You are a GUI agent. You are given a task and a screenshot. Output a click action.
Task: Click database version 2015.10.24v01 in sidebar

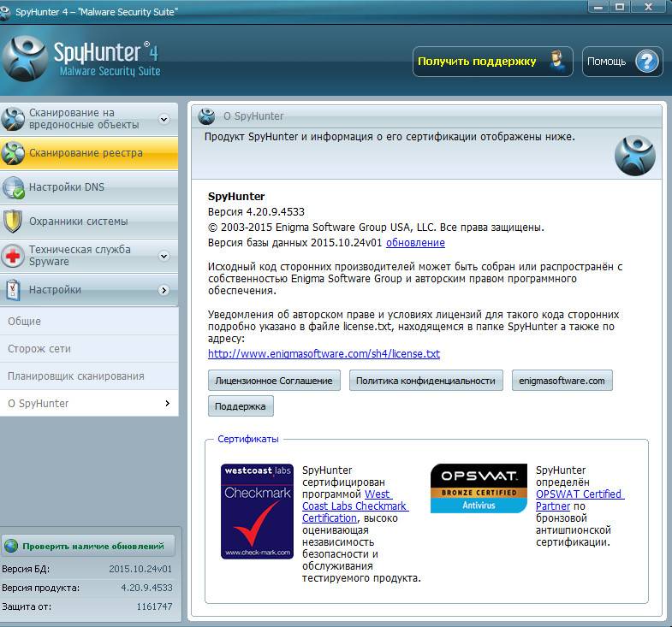(140, 569)
